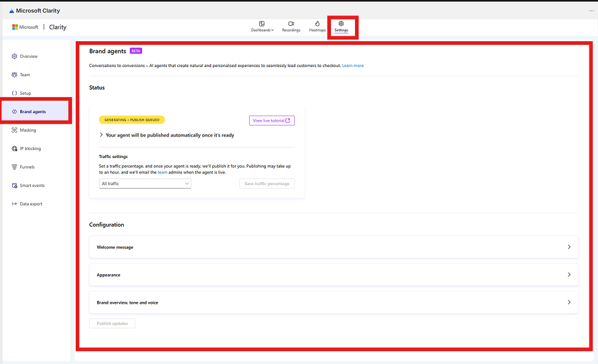Click the external link icon on View live tutorial
The height and width of the screenshot is (364, 598).
pyautogui.click(x=288, y=121)
